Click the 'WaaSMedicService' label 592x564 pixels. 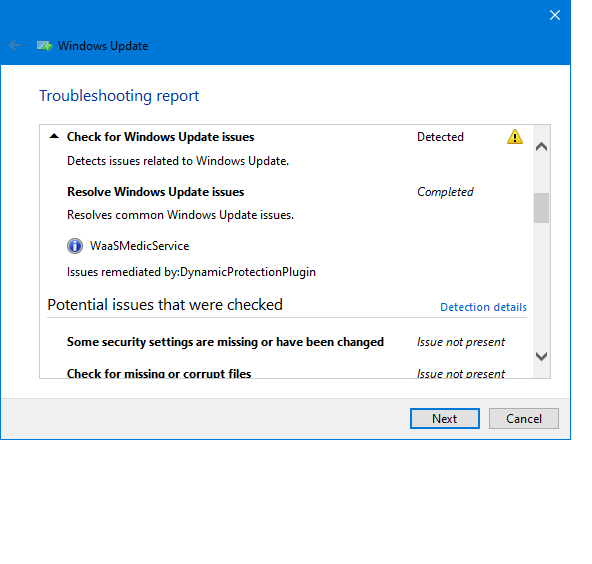pos(139,246)
